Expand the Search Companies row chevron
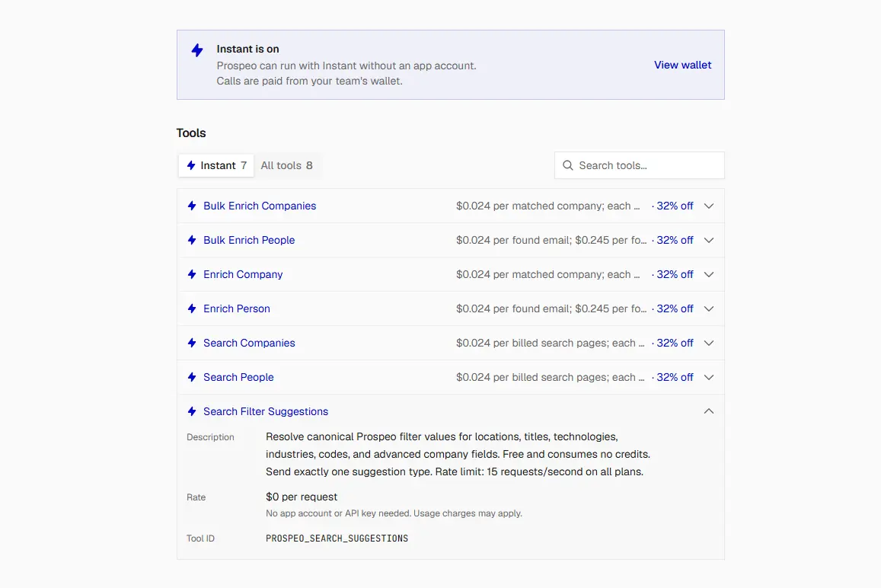The width and height of the screenshot is (881, 588). tap(709, 343)
